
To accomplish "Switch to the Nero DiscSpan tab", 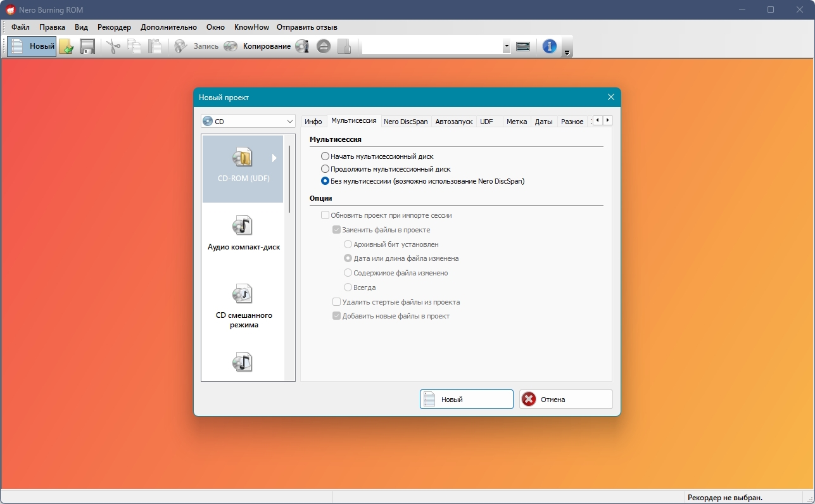I will click(x=405, y=121).
